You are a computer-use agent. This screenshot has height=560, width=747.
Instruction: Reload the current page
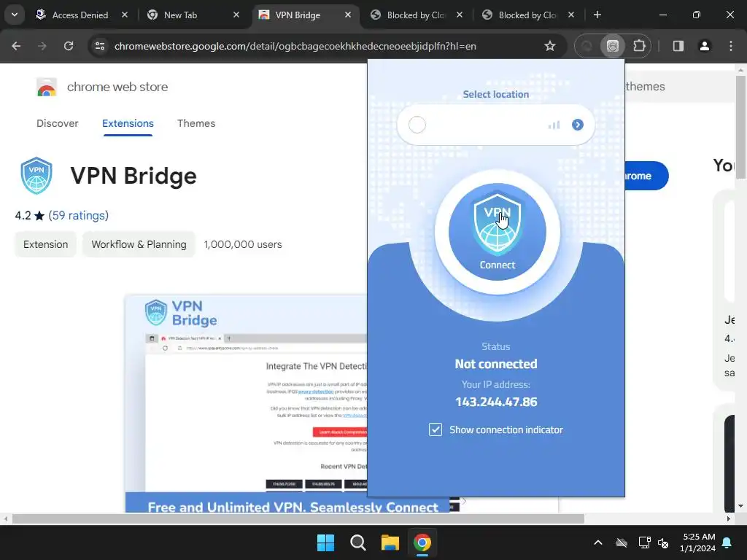coord(69,46)
